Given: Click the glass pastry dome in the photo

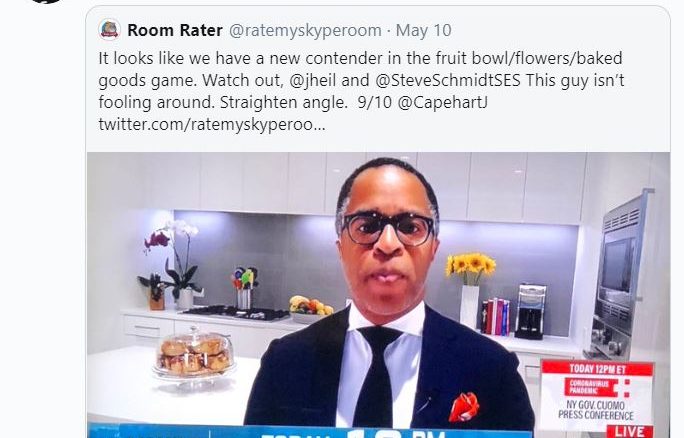Looking at the screenshot, I should click(194, 352).
